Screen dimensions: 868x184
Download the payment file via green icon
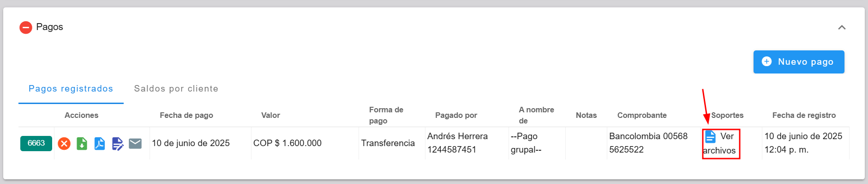pyautogui.click(x=82, y=144)
